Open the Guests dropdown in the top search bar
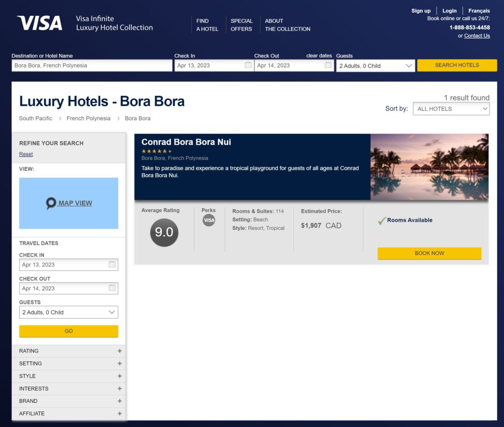The width and height of the screenshot is (504, 427). (375, 65)
